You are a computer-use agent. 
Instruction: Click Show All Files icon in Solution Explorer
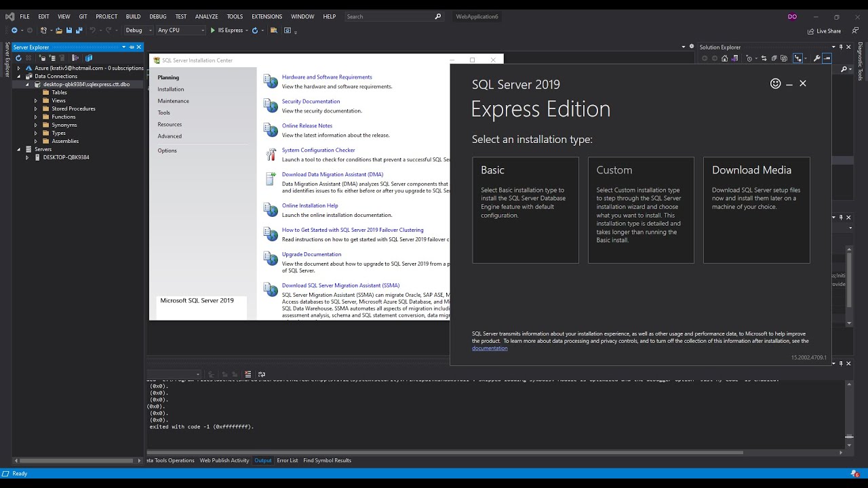click(784, 58)
